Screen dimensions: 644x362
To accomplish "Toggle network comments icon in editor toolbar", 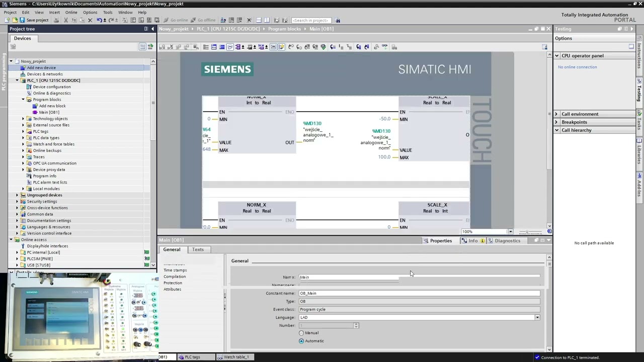I will click(x=273, y=47).
